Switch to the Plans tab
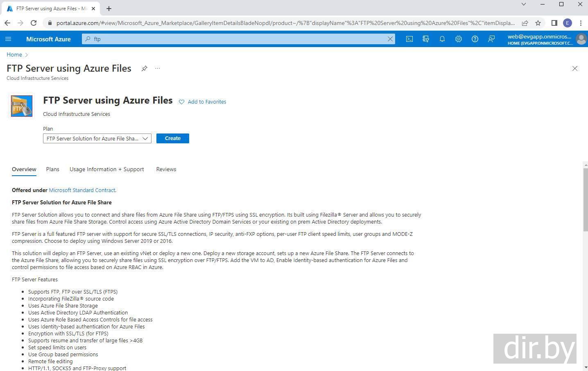Image resolution: width=588 pixels, height=371 pixels. [52, 169]
